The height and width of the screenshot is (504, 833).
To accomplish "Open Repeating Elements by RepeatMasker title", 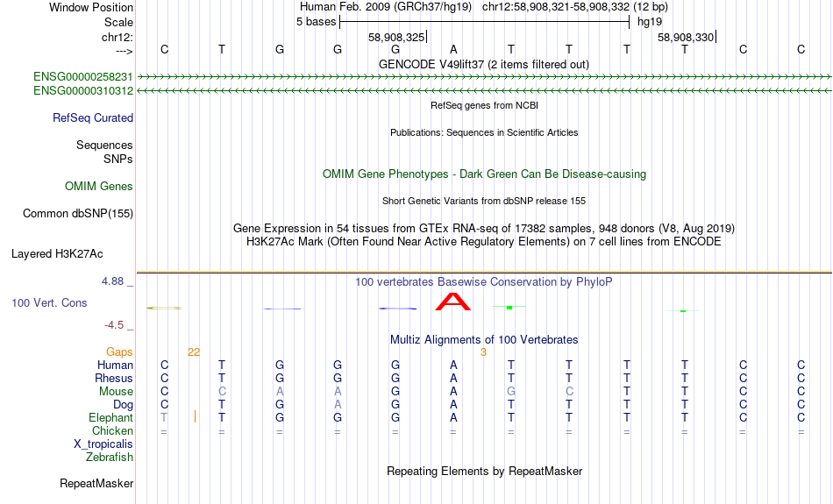I will tap(484, 471).
